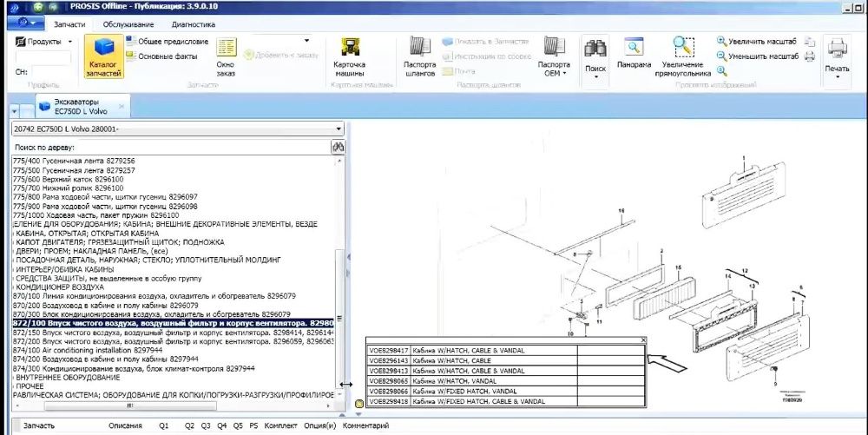Select popup row VOE8296143 Кабина W/HATCH, CABLE
The width and height of the screenshot is (868, 435).
(x=506, y=360)
